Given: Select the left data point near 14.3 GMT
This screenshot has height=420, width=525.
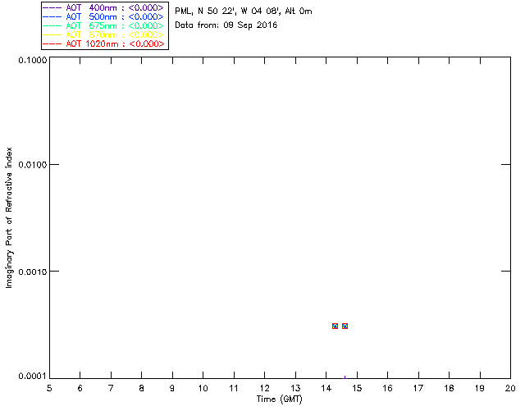Looking at the screenshot, I should [336, 326].
